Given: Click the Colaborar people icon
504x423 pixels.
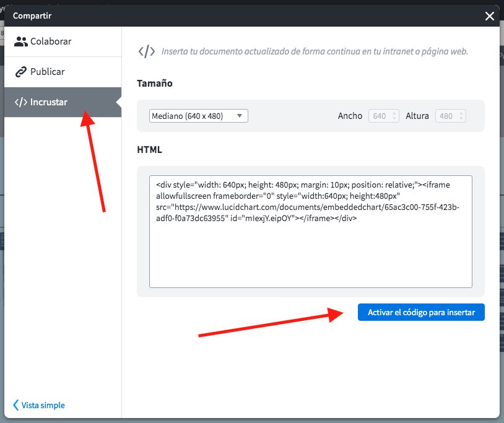Looking at the screenshot, I should pos(21,41).
